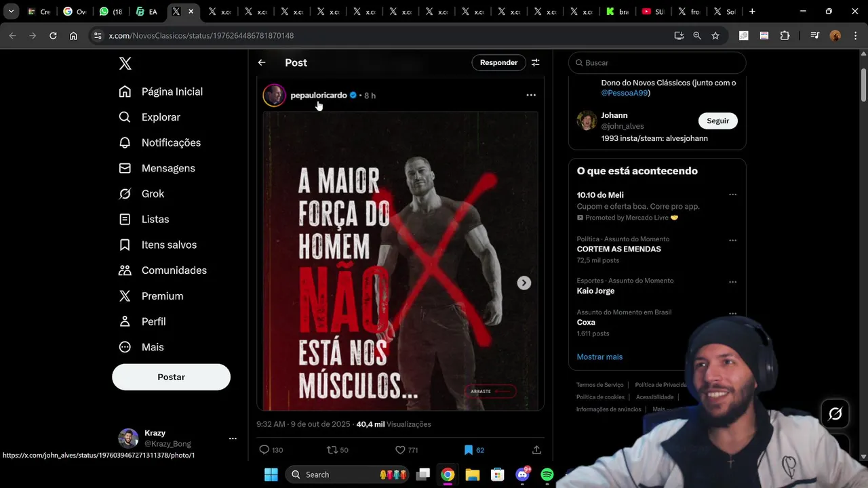The image size is (868, 488).
Task: Click the Windows taskbar Search box
Action: [347, 474]
